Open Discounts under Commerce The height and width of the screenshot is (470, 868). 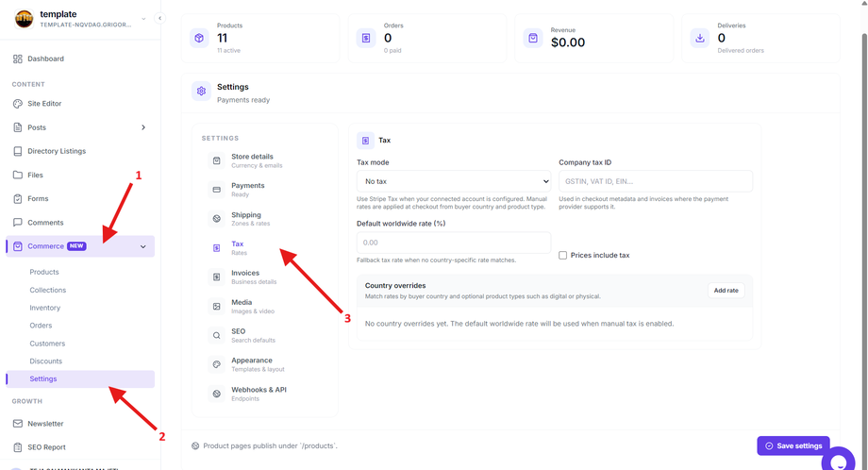pos(46,361)
